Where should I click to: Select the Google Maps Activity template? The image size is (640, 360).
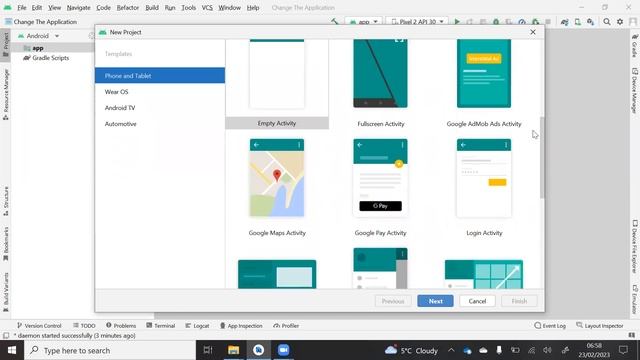click(x=277, y=188)
